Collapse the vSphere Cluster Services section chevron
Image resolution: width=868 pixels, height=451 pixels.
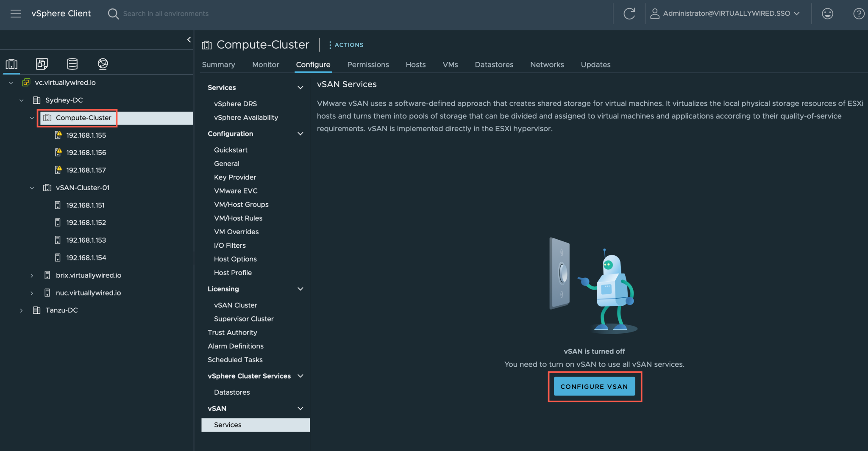pyautogui.click(x=300, y=376)
